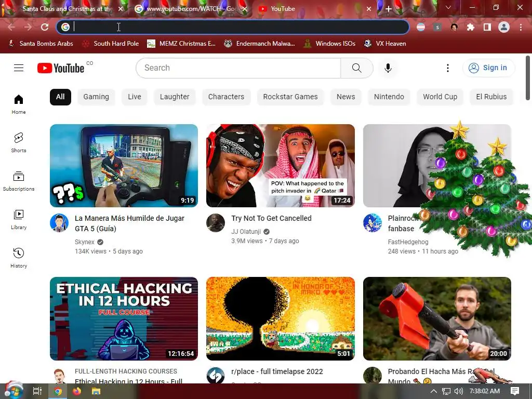The width and height of the screenshot is (532, 399).
Task: Open a new browser tab
Action: pos(389,9)
